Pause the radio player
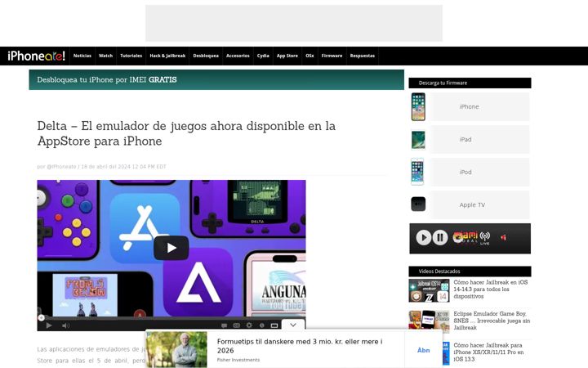Screen dimensions: 588x368 tap(440, 237)
